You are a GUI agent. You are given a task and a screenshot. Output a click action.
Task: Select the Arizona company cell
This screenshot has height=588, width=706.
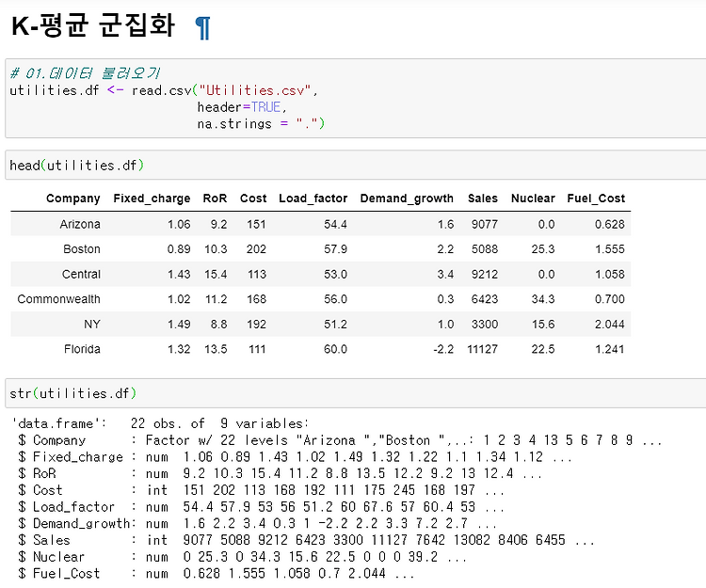80,224
